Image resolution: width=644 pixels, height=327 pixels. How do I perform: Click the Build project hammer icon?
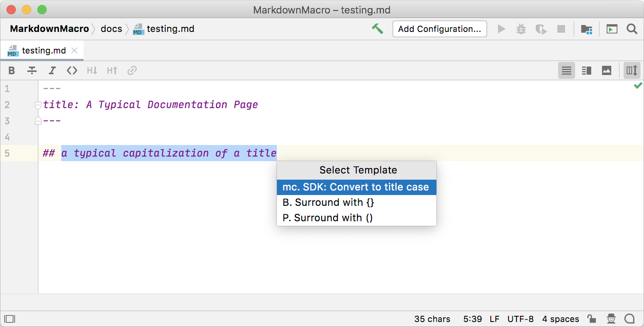pos(377,29)
